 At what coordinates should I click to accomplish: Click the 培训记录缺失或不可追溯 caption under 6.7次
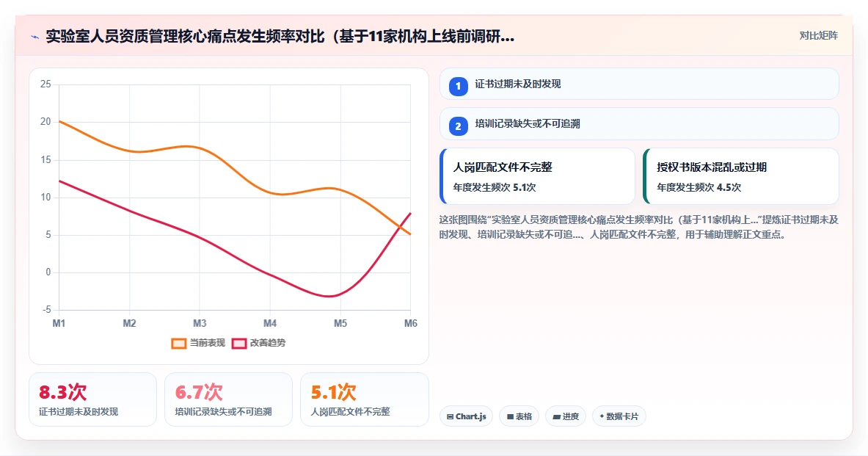click(223, 412)
